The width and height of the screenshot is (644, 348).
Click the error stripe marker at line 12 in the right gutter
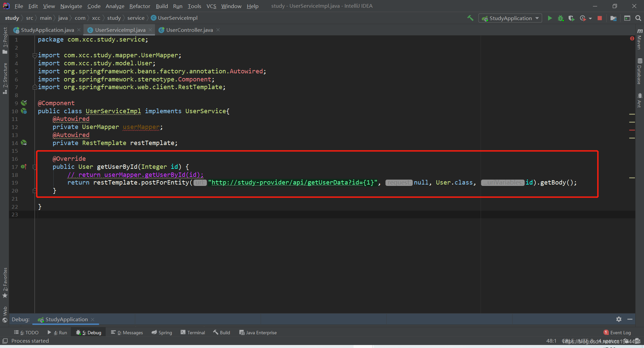coord(632,130)
